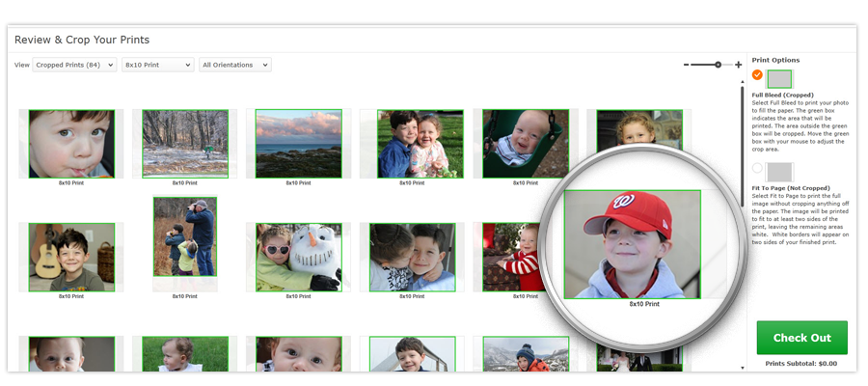Select the girl kissing boy's cheek photo
Image resolution: width=868 pixels, height=386 pixels.
click(x=413, y=257)
